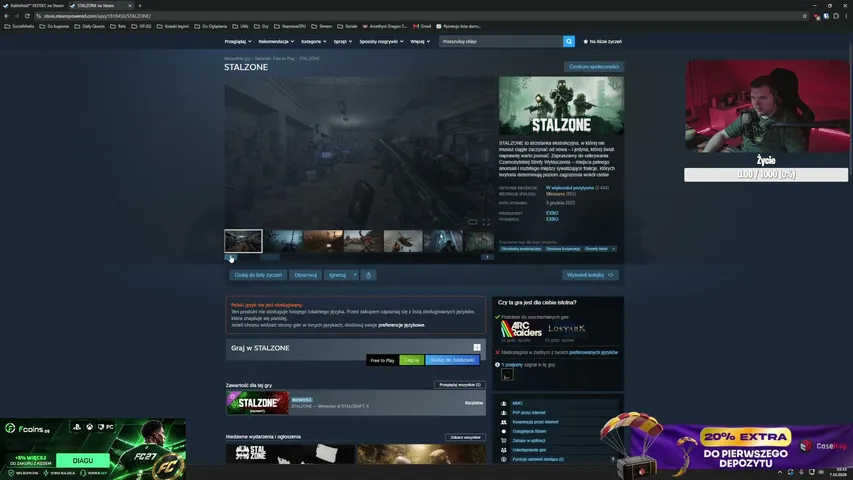Image resolution: width=853 pixels, height=480 pixels.
Task: Click the microphone icon in system tray
Action: point(801,472)
